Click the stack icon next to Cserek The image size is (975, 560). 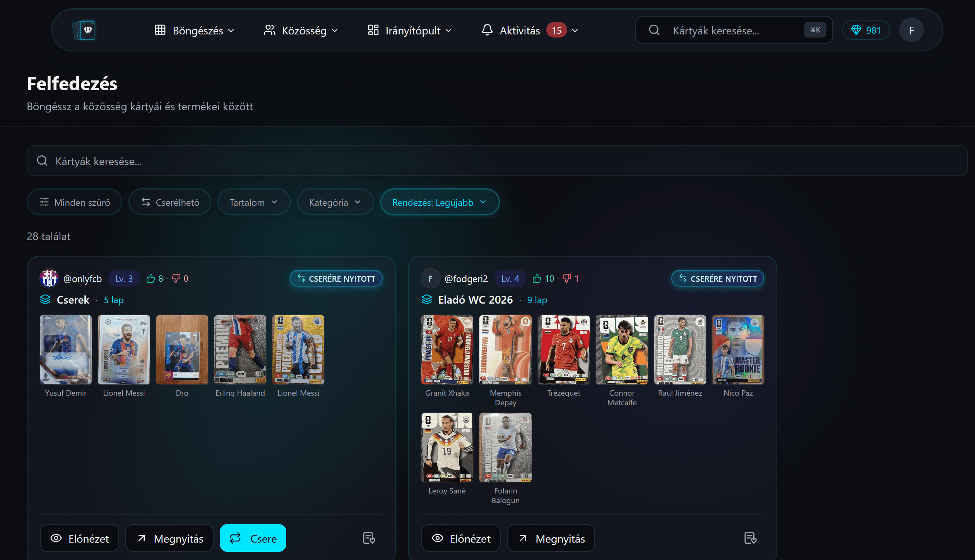coord(45,300)
